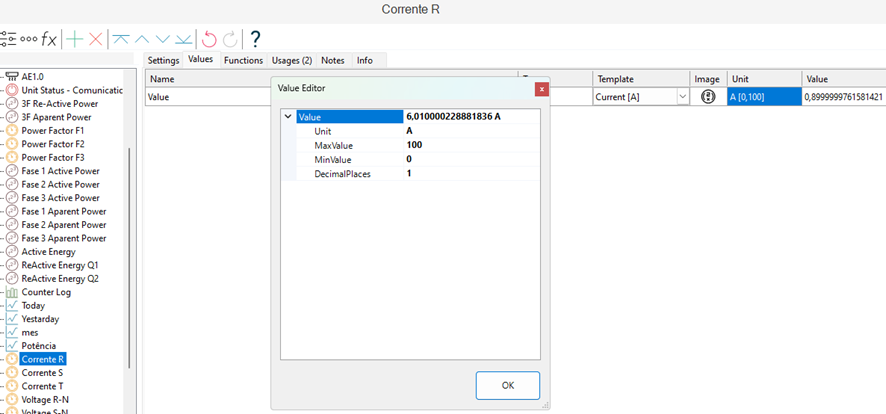Click the move to bottom arrow icon
This screenshot has width=886, height=414.
(184, 39)
